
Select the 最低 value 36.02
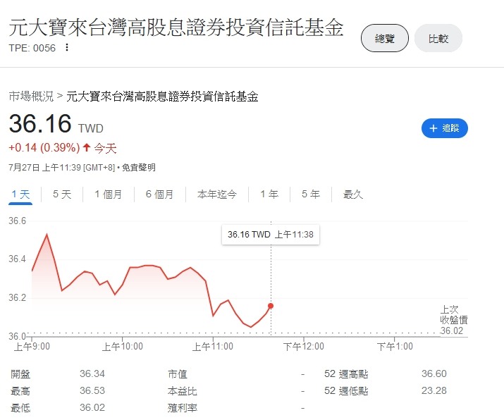tap(92, 408)
